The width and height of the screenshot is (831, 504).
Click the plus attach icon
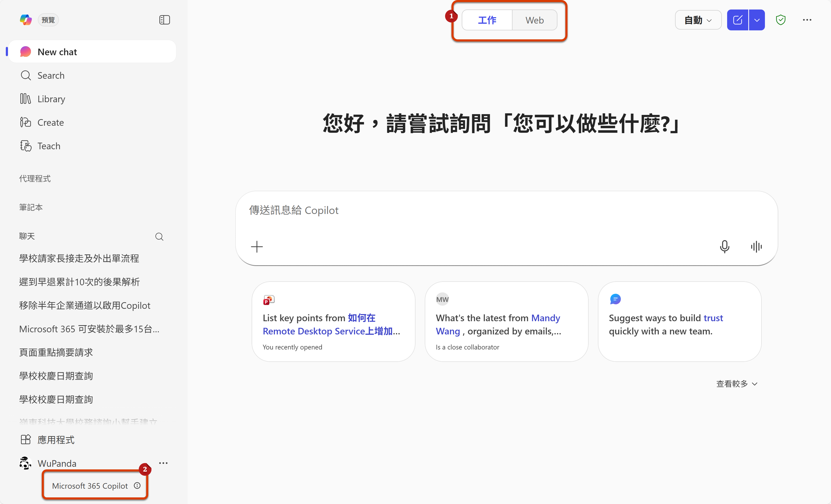pyautogui.click(x=257, y=246)
